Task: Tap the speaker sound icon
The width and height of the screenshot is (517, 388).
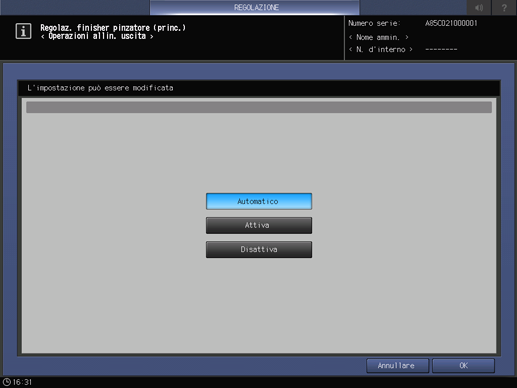Action: pyautogui.click(x=479, y=7)
